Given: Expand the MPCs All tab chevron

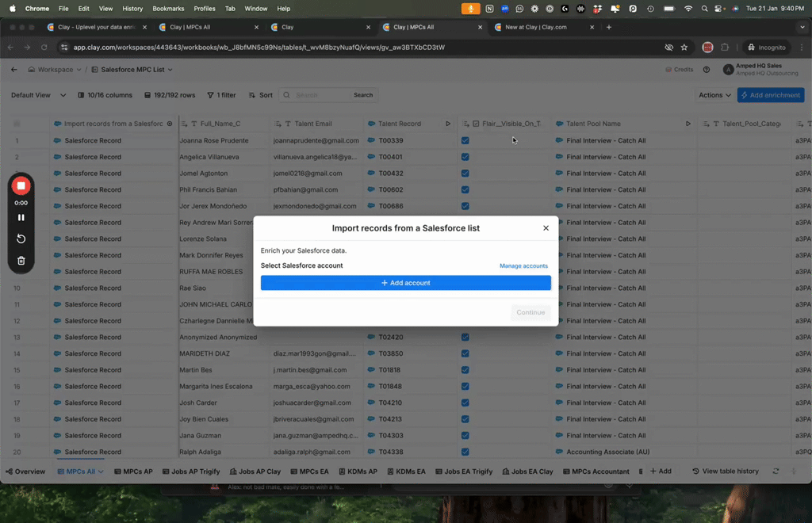Looking at the screenshot, I should click(x=101, y=471).
